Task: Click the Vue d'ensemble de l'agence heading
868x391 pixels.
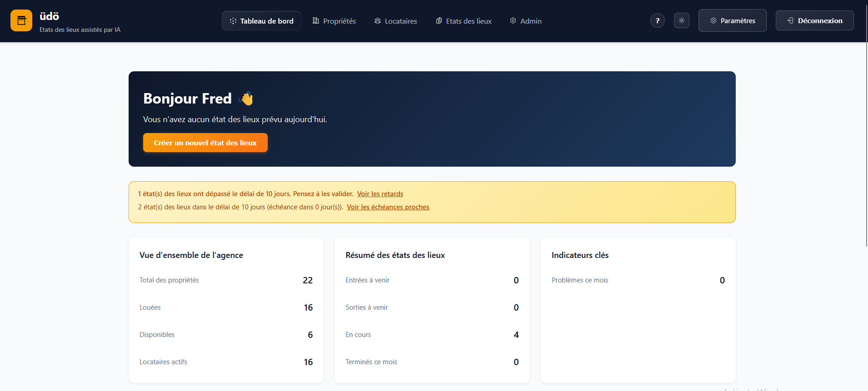Action: [x=191, y=255]
